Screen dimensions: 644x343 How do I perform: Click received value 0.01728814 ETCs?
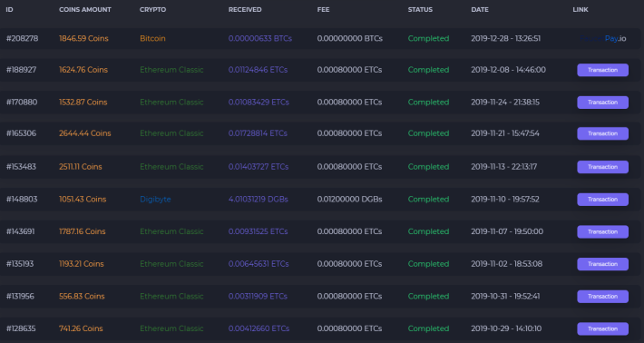[x=258, y=133]
